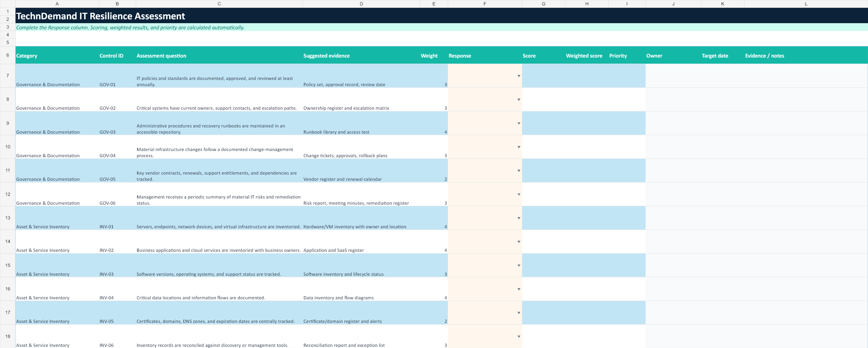This screenshot has height=348, width=868.
Task: Click question about certificates and DNS zones
Action: tap(219, 313)
